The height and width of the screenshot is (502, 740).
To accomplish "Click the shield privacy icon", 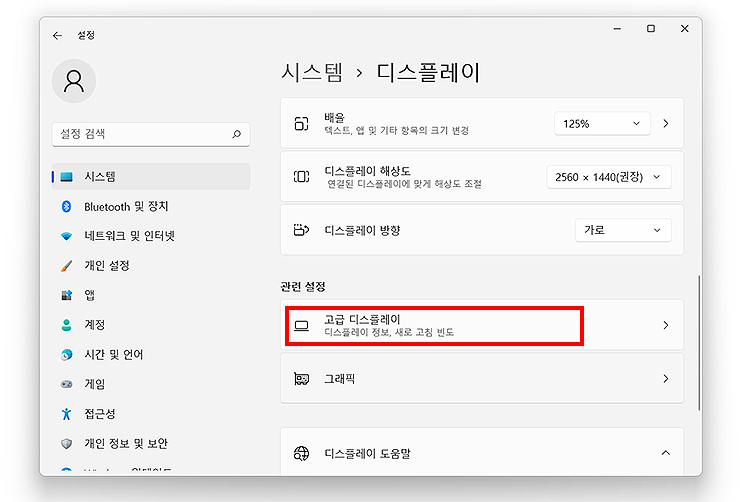I will click(x=67, y=444).
